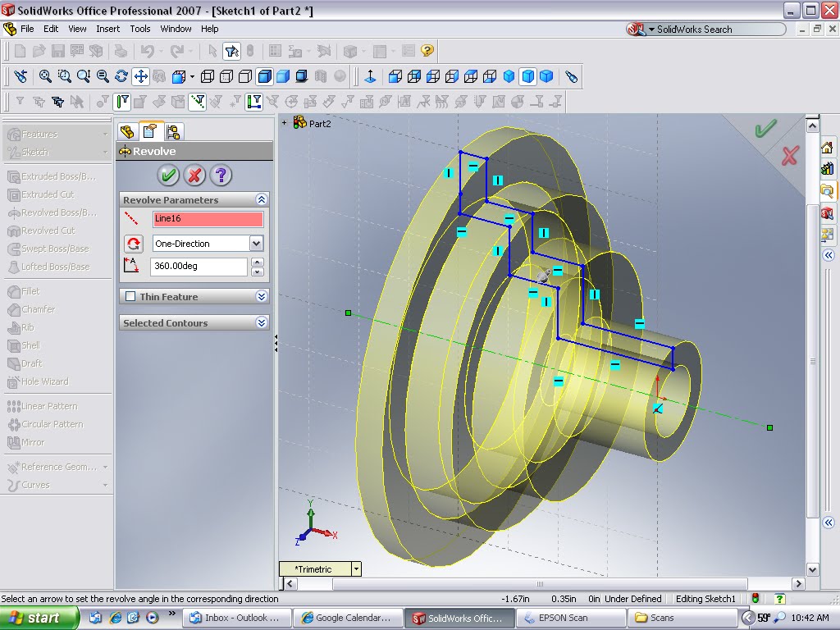This screenshot has height=630, width=840.
Task: Switch to Shaded With Edges display
Action: [x=265, y=76]
